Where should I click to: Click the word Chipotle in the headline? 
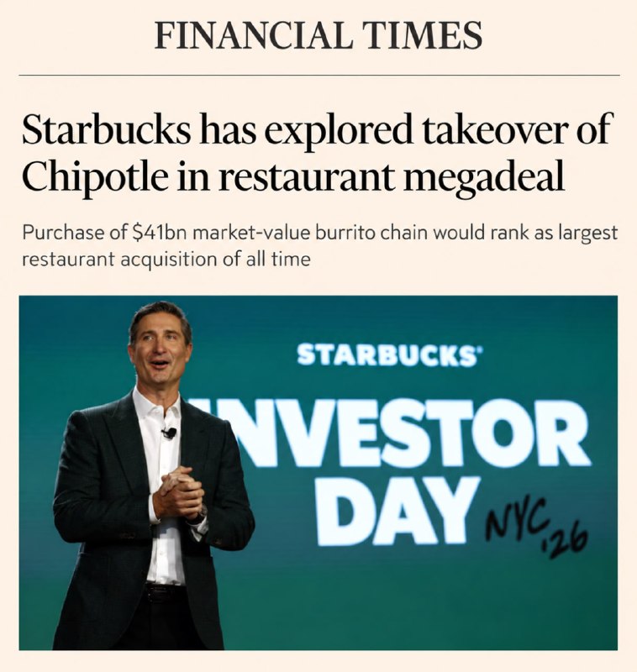95,176
